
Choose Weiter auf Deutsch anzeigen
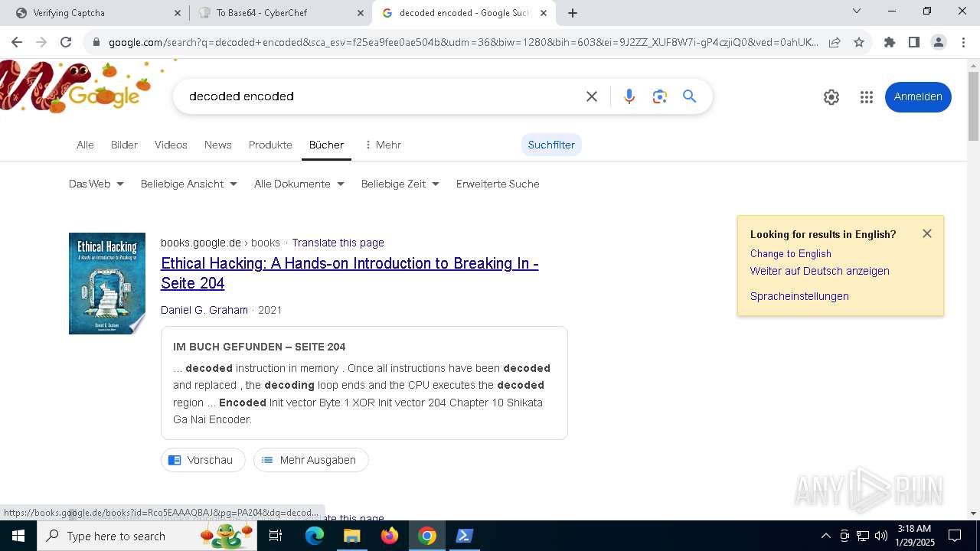[820, 271]
